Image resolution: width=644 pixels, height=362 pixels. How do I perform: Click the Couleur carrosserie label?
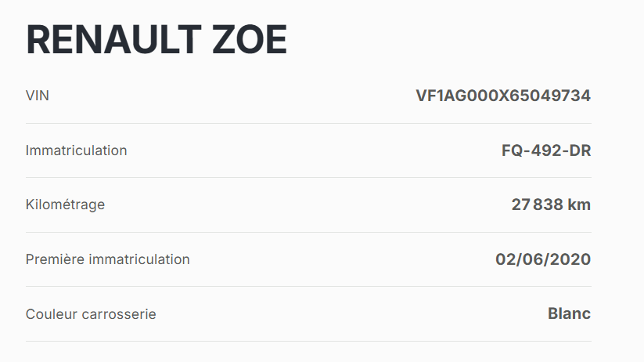91,314
